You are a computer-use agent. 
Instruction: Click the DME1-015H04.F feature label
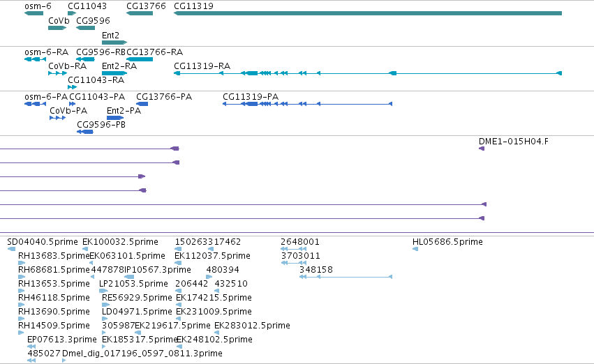(x=514, y=142)
